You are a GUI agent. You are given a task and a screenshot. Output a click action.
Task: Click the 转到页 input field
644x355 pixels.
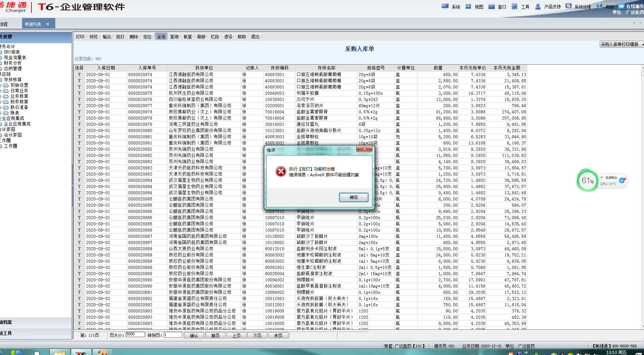(173, 335)
